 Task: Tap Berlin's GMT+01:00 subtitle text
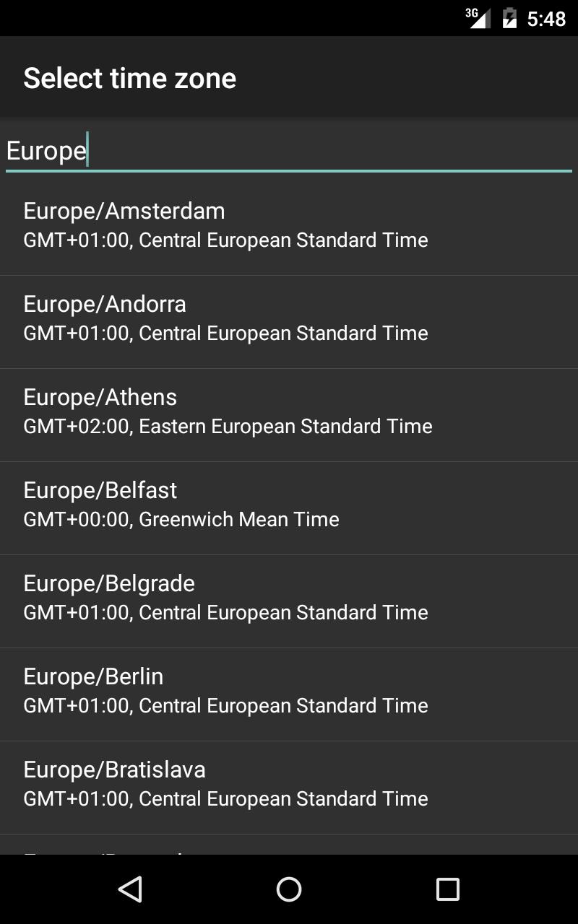pyautogui.click(x=225, y=706)
